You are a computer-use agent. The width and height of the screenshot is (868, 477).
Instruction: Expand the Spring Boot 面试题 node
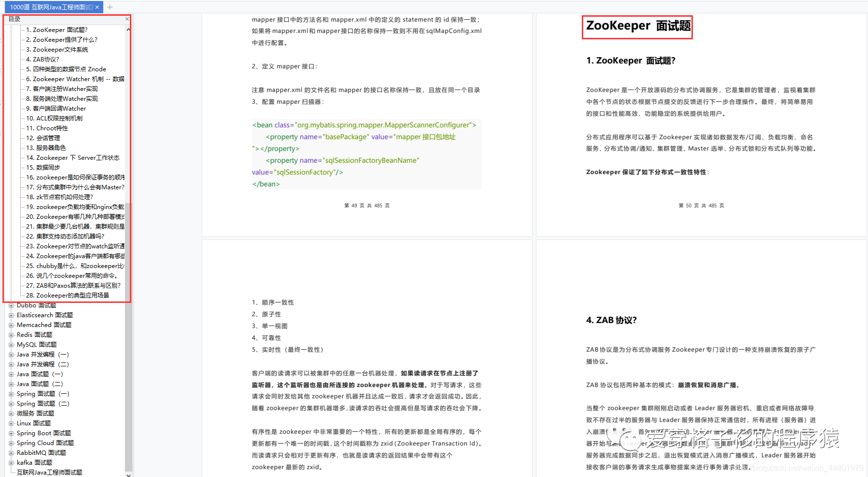[x=12, y=433]
